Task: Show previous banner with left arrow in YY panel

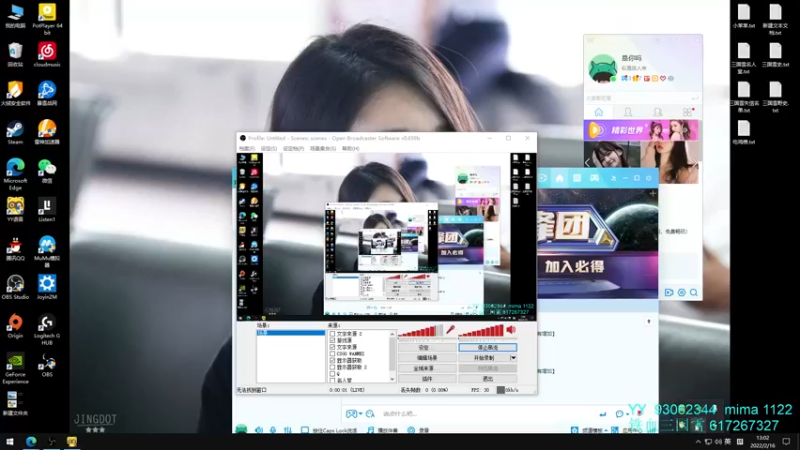Action: tap(587, 163)
